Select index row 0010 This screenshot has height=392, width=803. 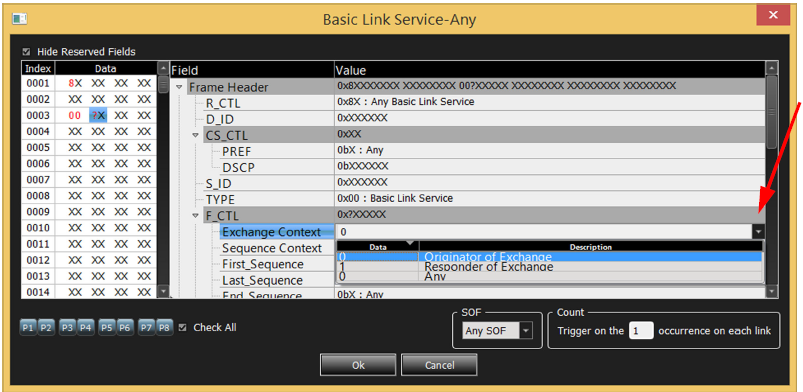tap(38, 228)
